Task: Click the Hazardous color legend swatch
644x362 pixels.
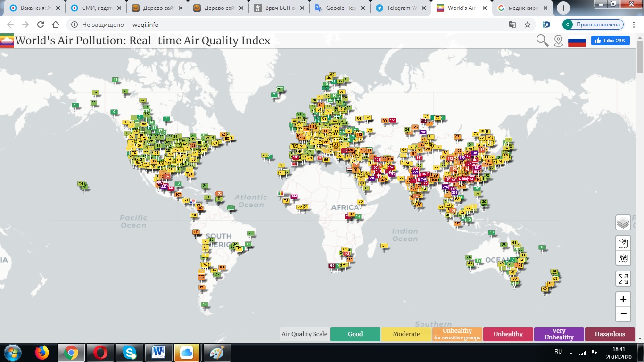Action: pos(610,334)
